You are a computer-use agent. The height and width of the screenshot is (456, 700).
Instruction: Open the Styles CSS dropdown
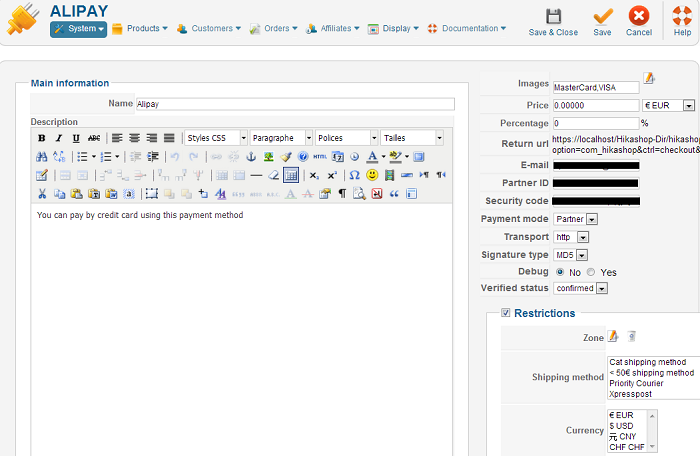tap(216, 138)
